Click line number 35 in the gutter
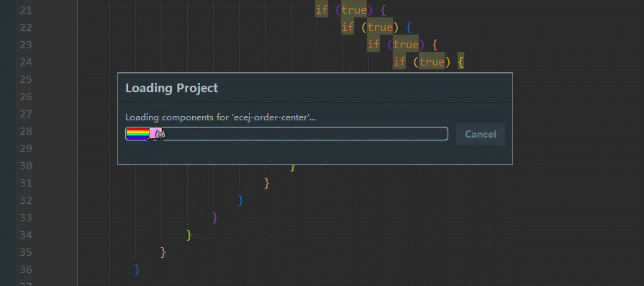 tap(25, 252)
